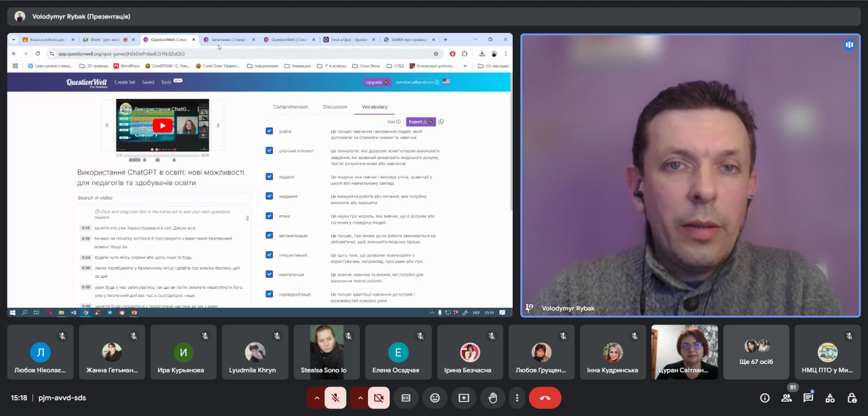Open more options three-dot menu in Meet

click(517, 398)
